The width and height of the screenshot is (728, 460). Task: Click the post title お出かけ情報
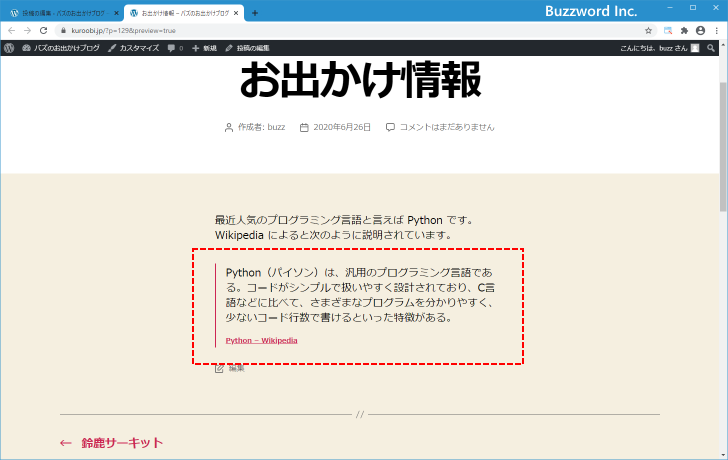(360, 80)
